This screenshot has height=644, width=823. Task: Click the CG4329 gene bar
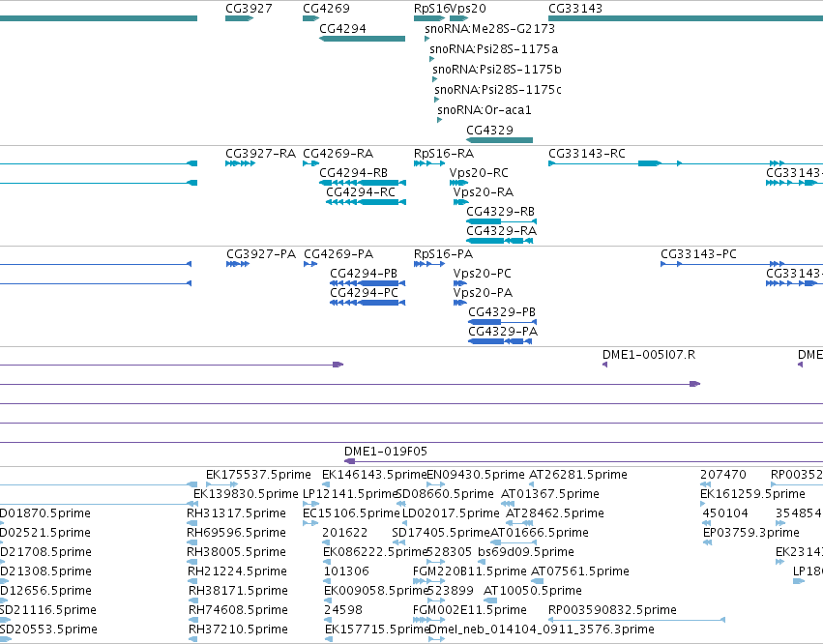pos(500,140)
